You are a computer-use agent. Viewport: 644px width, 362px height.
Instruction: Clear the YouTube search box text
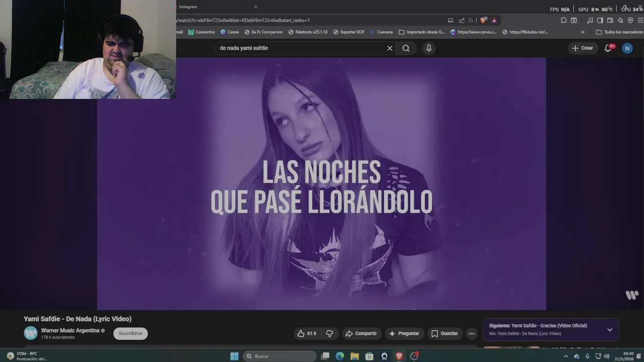(x=389, y=48)
